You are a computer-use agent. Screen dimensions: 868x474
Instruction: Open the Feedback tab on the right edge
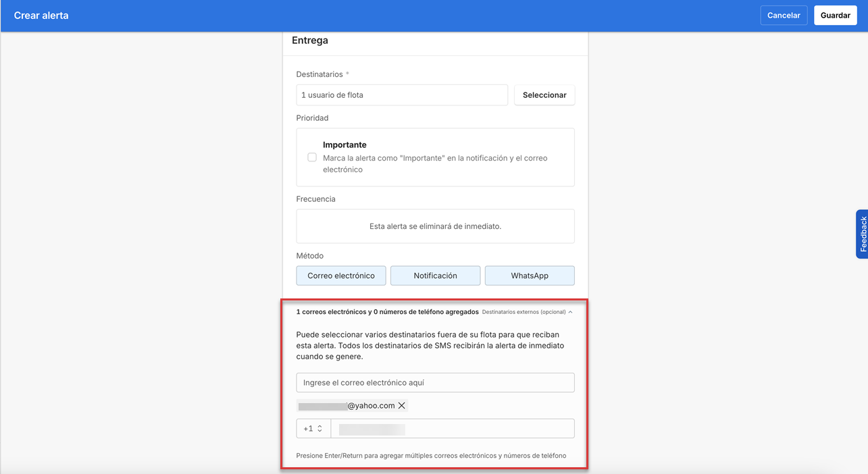coord(863,234)
